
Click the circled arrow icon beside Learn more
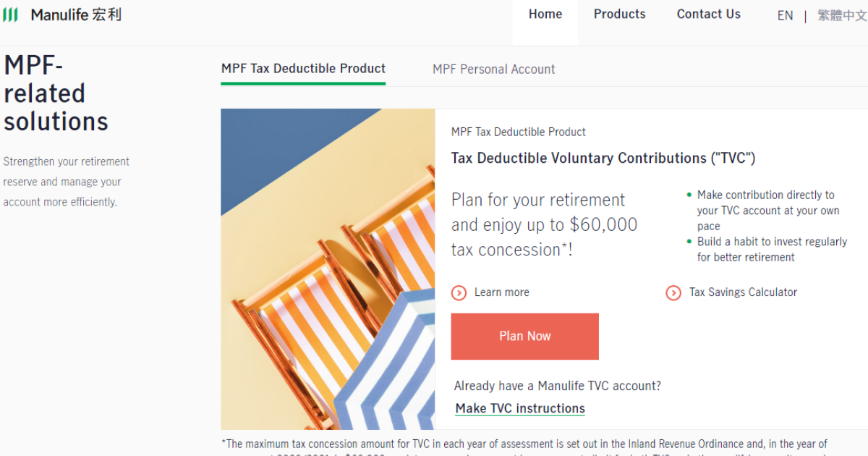459,293
